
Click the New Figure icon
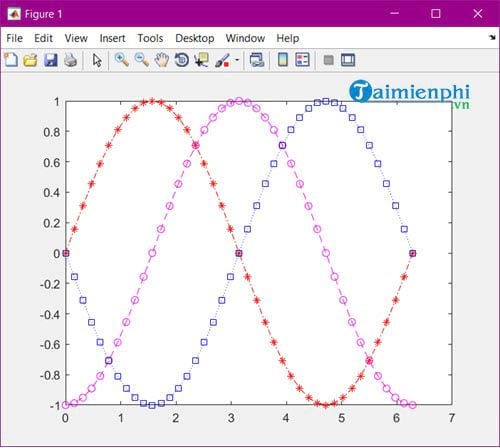pos(11,60)
